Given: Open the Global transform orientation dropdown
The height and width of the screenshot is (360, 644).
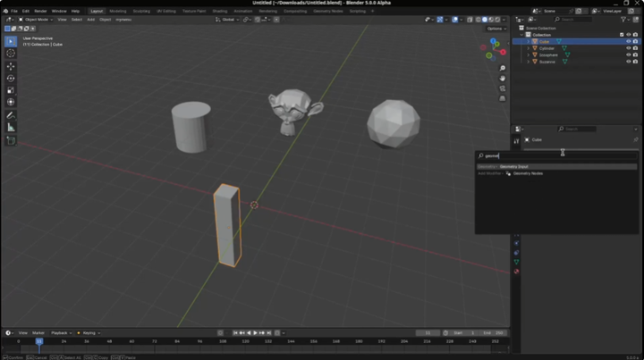Looking at the screenshot, I should click(x=227, y=20).
